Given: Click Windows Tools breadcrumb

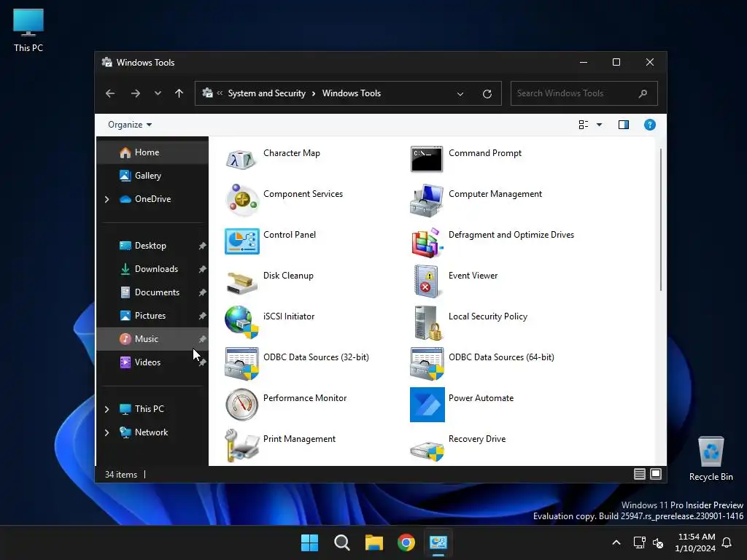Looking at the screenshot, I should pos(352,93).
